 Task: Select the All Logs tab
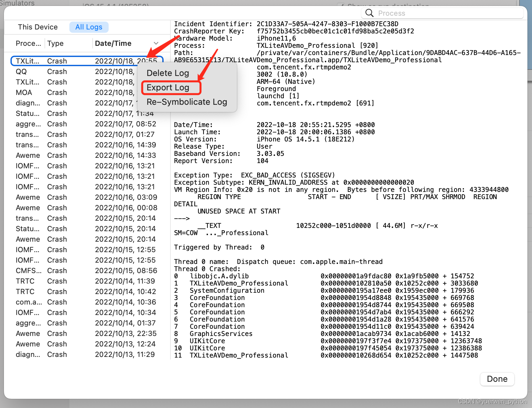point(89,27)
